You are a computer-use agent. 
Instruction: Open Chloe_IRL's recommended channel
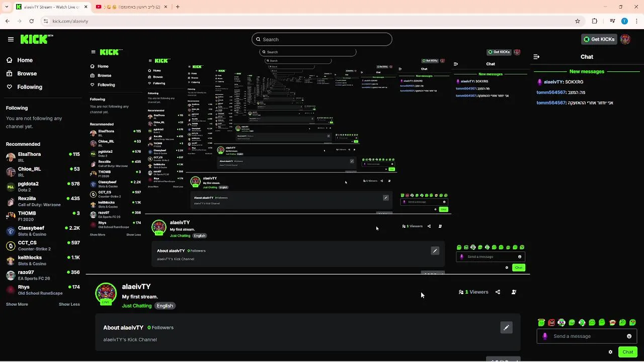(43, 172)
